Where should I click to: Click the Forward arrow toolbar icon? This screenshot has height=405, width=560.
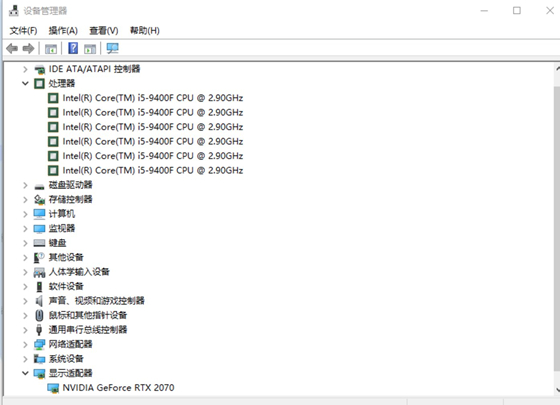(x=29, y=48)
